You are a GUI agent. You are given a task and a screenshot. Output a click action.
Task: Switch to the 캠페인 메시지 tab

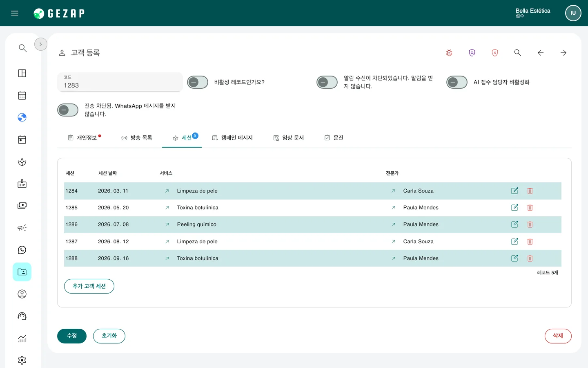[x=232, y=138]
